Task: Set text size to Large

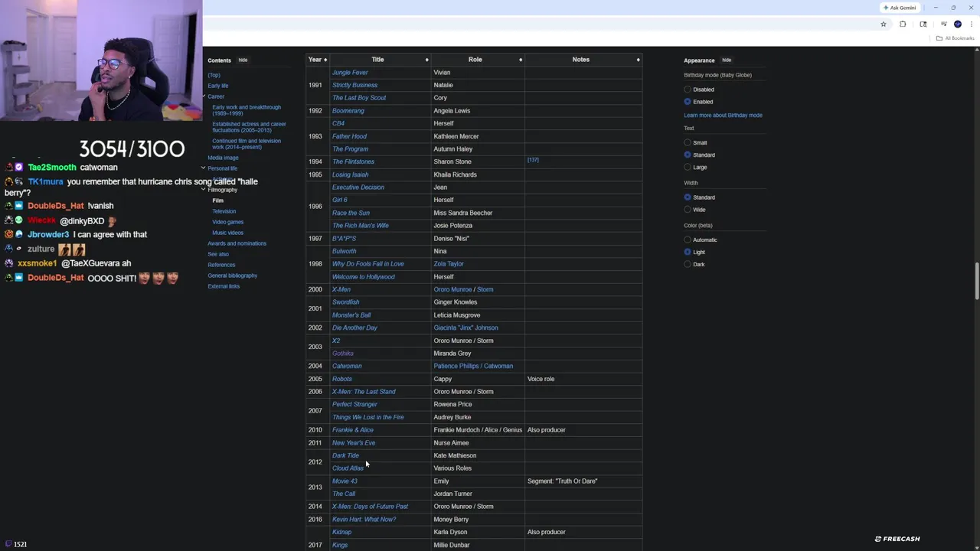Action: [x=688, y=168]
